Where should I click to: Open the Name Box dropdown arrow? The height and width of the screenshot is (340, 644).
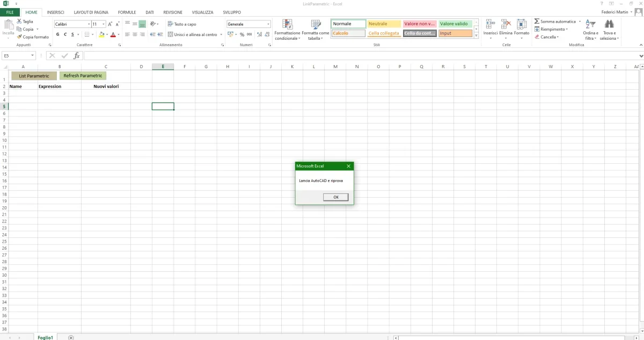(33, 55)
